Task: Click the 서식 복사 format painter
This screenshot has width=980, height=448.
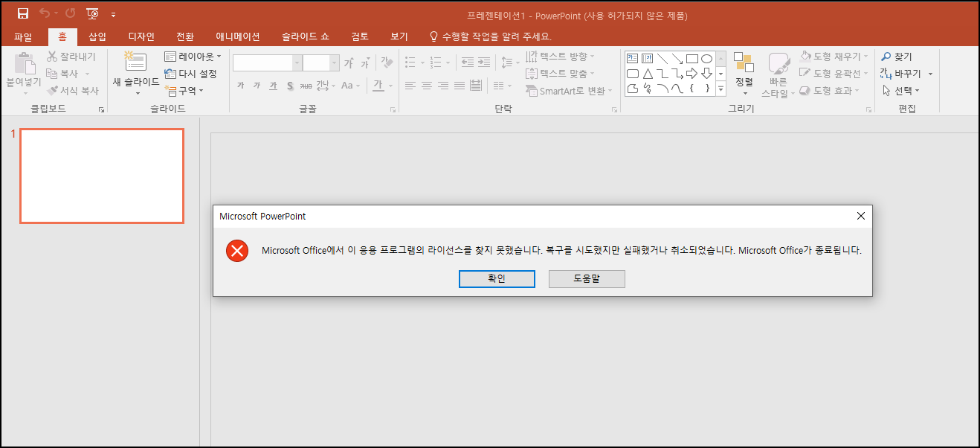Action: pos(73,91)
